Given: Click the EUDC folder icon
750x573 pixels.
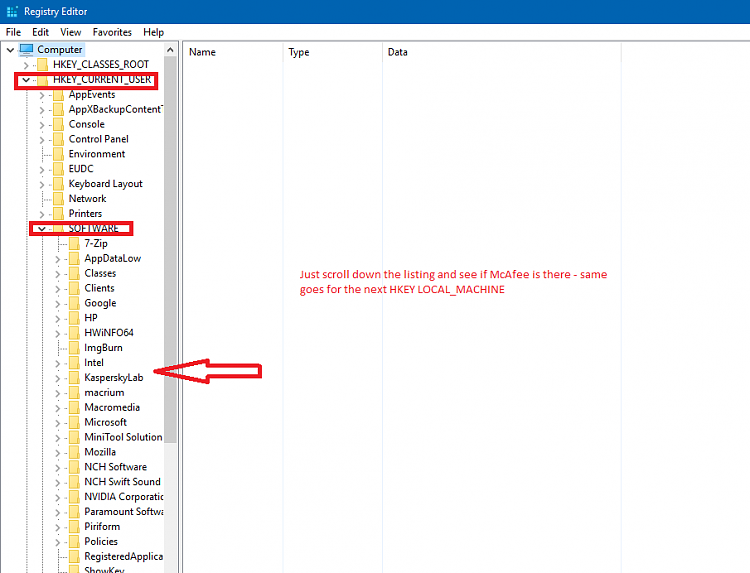Looking at the screenshot, I should (58, 169).
